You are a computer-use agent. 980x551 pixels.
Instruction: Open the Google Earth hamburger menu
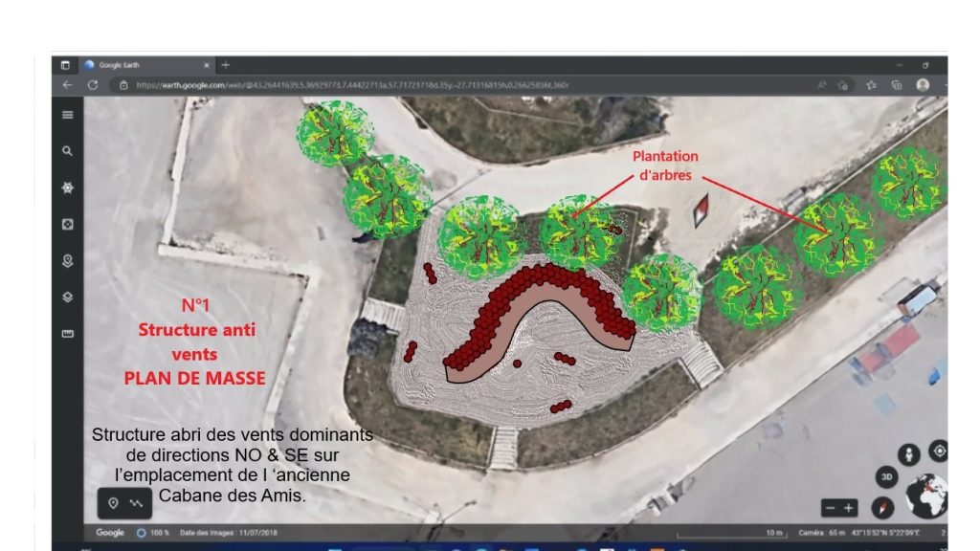tap(67, 115)
